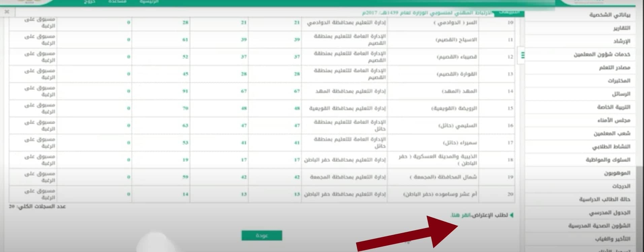
Task: Click the value 28 in السر row
Action: (185, 22)
